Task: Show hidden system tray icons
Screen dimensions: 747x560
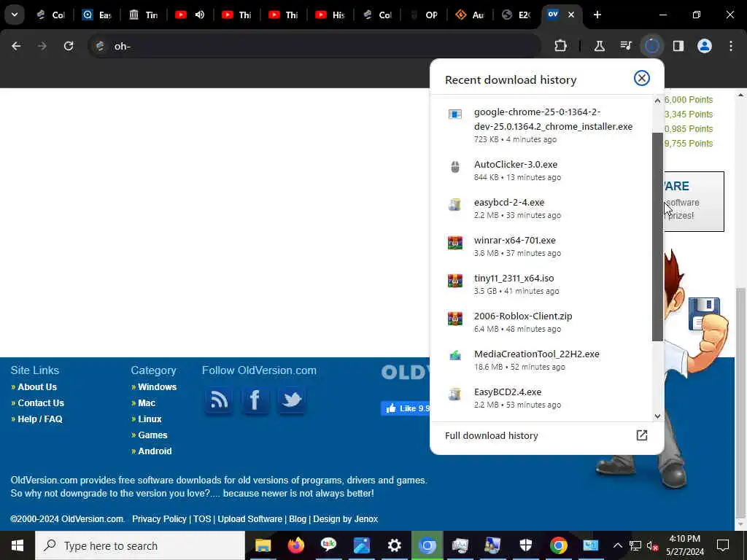Action: point(617,545)
